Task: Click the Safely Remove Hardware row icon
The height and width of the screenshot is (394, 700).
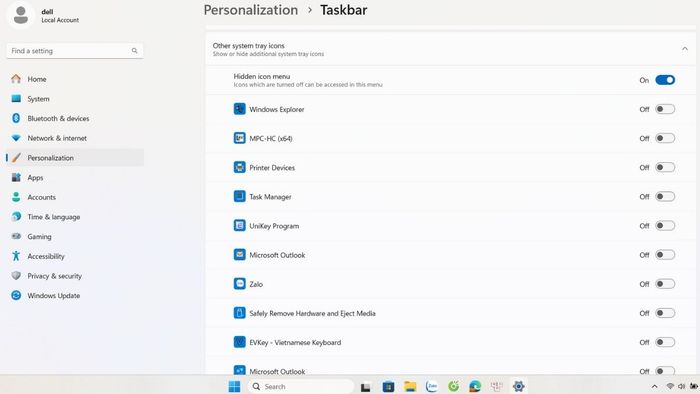Action: pos(240,313)
